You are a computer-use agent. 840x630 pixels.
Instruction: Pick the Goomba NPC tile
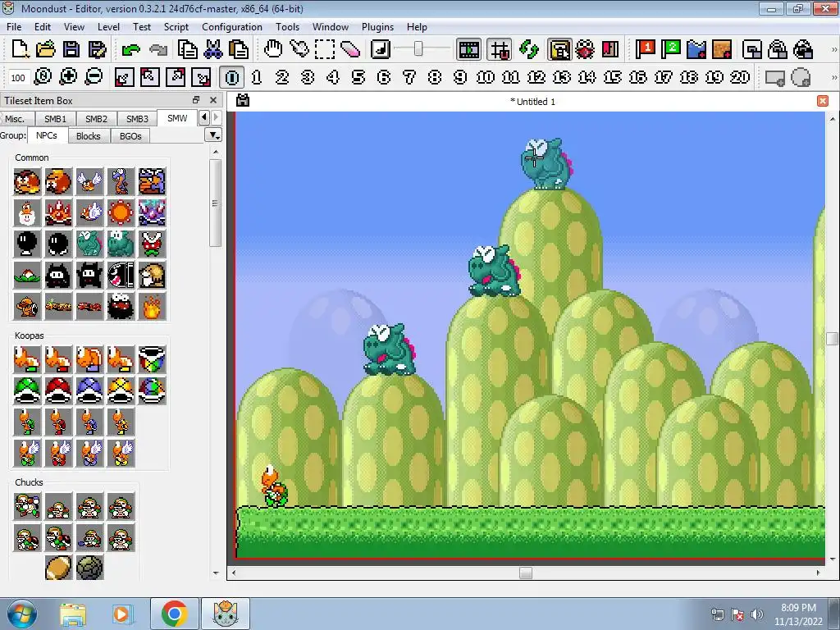[27, 181]
